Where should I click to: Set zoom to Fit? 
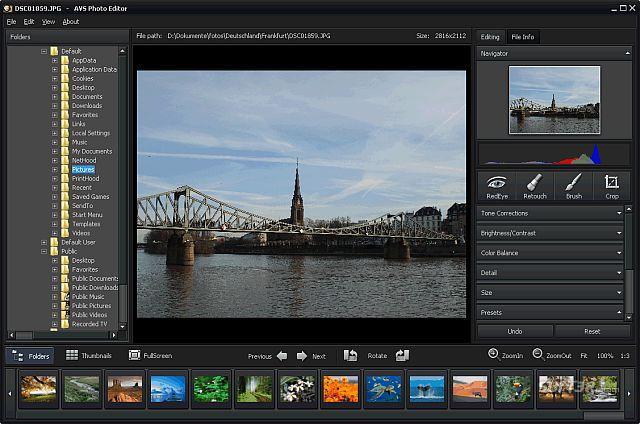584,356
